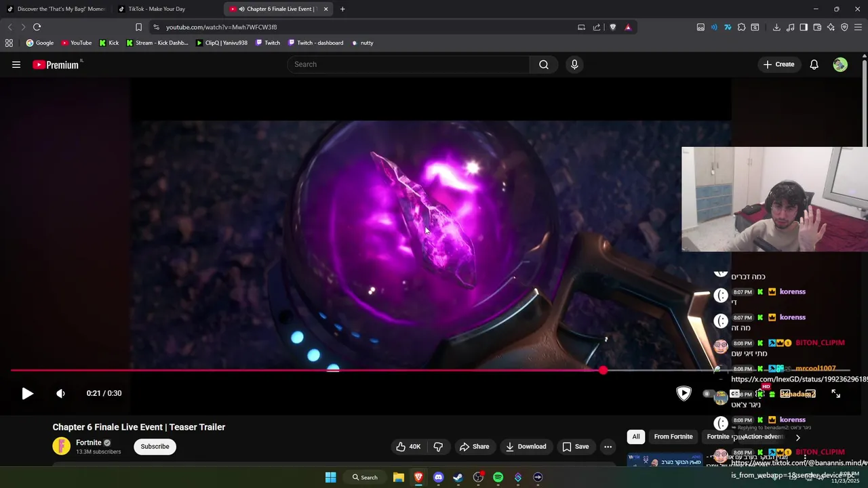
Task: Click the youtube.com address bar URL
Action: [x=221, y=27]
